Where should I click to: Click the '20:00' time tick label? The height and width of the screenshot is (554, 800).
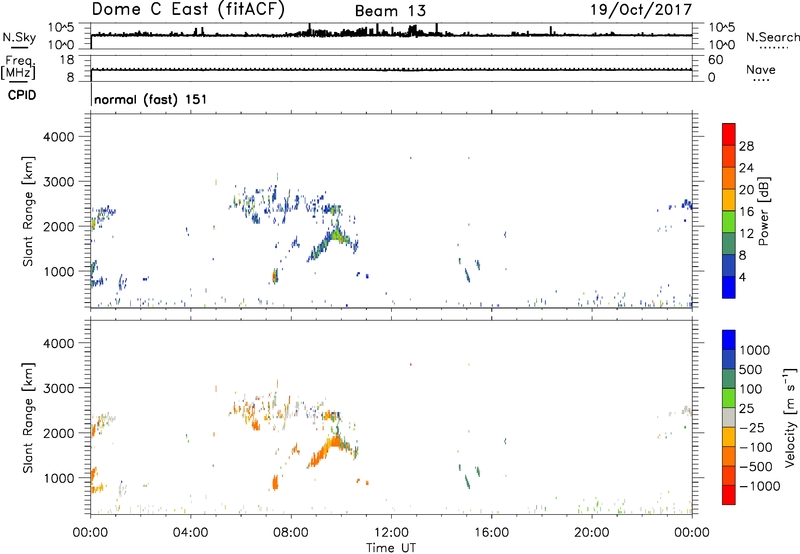pos(592,533)
